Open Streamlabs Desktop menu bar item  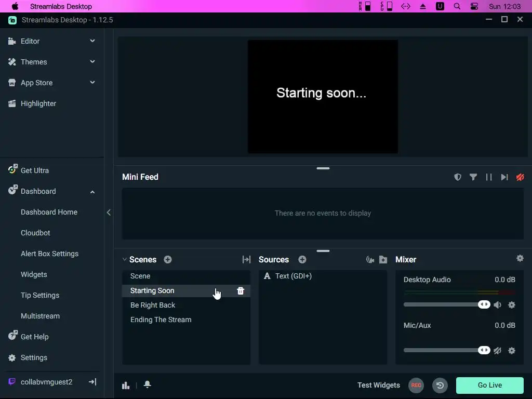coord(61,6)
